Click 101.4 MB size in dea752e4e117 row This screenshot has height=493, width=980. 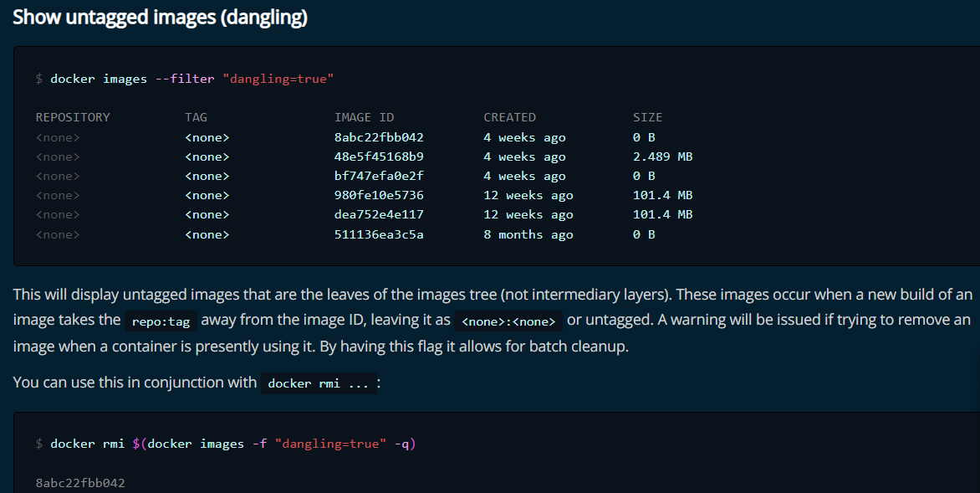tap(662, 215)
